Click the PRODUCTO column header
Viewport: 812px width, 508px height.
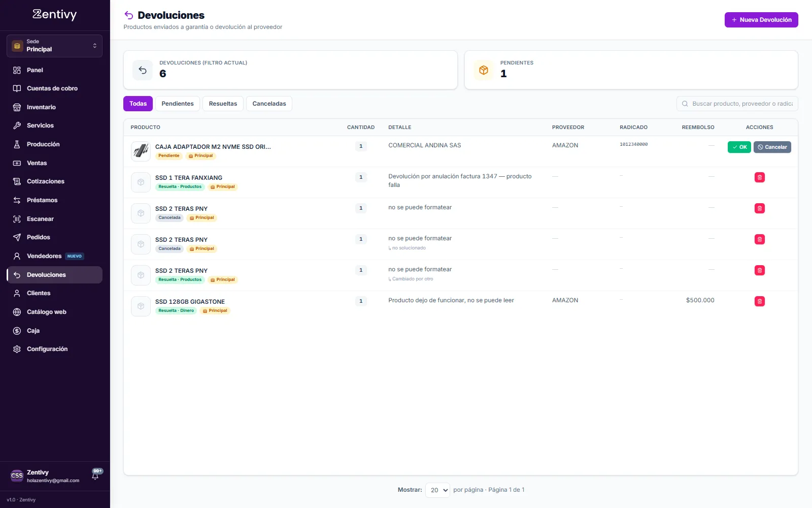click(x=145, y=128)
